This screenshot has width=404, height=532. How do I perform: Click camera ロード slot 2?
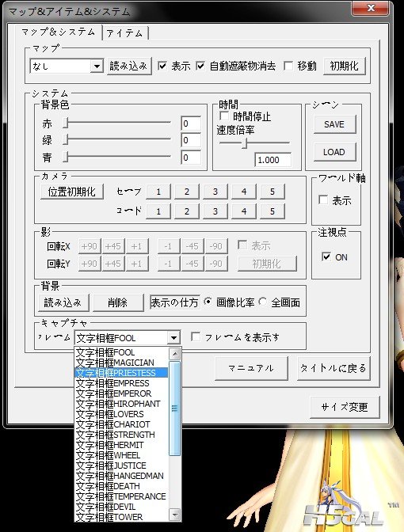click(187, 211)
